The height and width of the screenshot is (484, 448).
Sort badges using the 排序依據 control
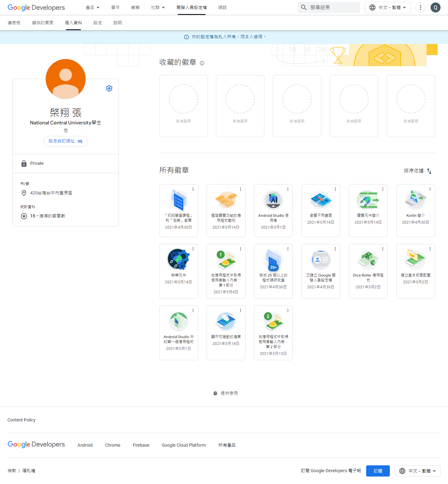418,171
